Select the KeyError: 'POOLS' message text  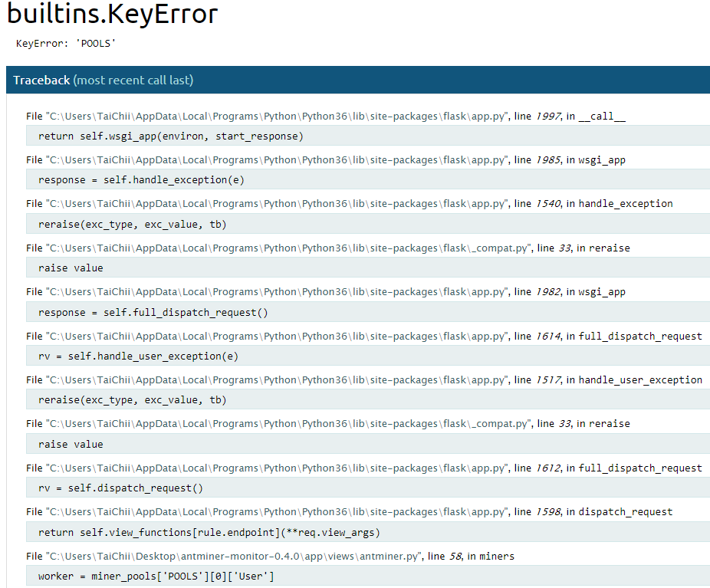66,44
